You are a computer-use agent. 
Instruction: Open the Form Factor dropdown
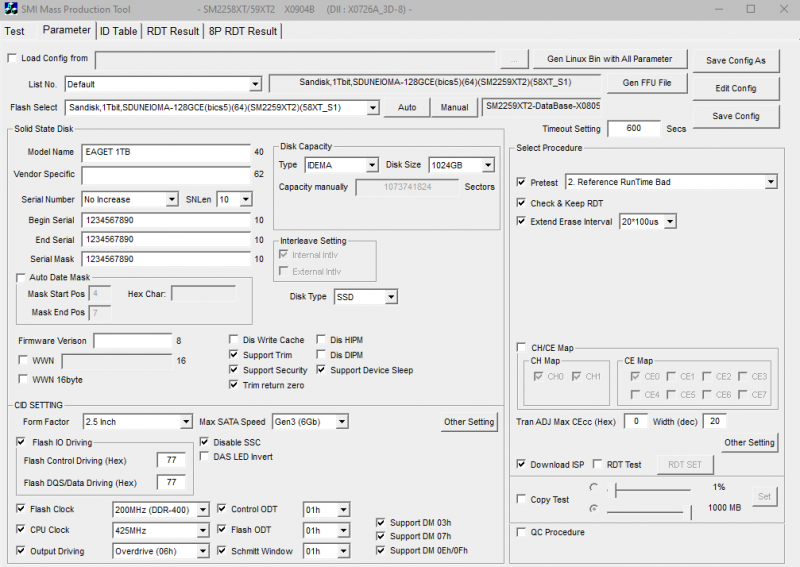[187, 422]
